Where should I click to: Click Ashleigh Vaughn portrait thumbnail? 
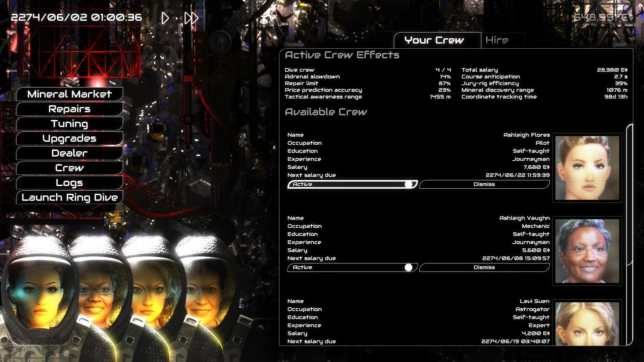(x=587, y=251)
